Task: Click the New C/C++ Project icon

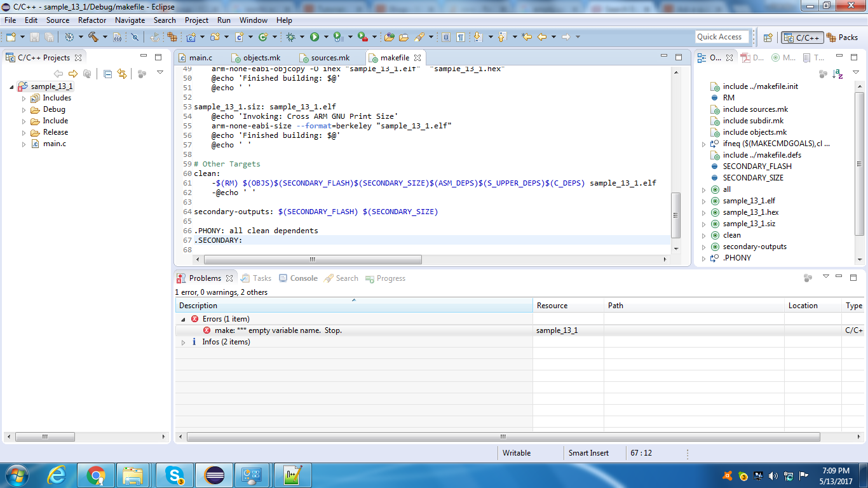Action: tap(191, 37)
